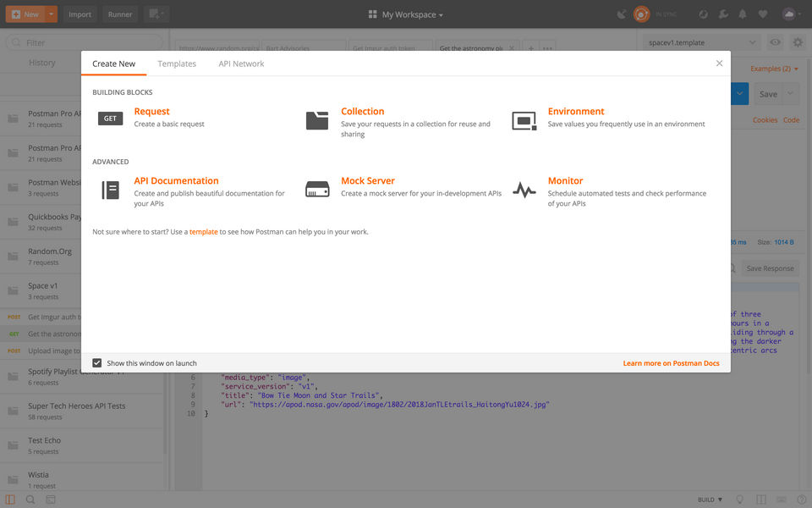The image size is (812, 508).
Task: Click the Mock Server title link
Action: coord(368,181)
